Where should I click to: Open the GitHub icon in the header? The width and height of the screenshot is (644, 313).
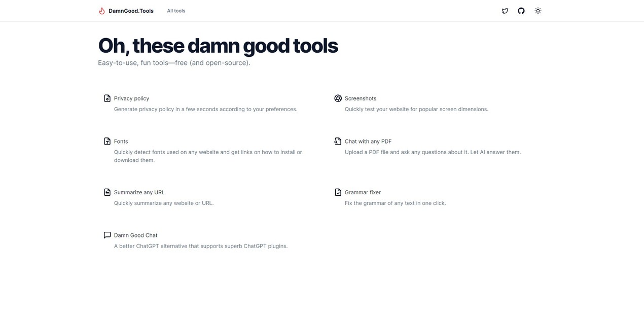point(520,11)
